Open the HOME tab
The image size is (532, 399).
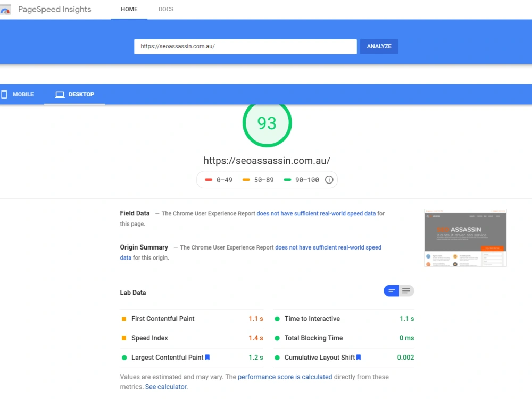(x=129, y=9)
